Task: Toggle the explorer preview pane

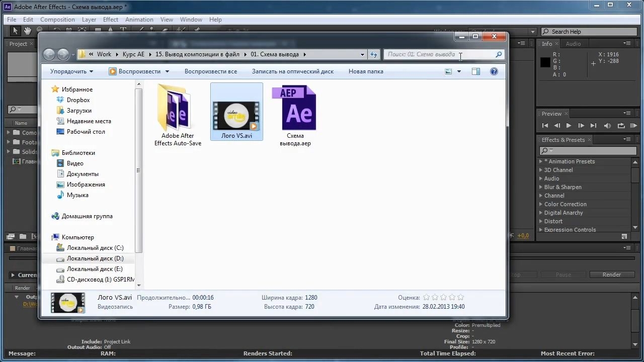Action: 476,71
